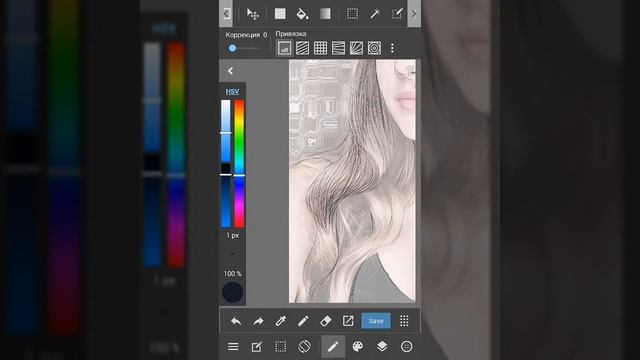Open the Layers panel

point(382,347)
